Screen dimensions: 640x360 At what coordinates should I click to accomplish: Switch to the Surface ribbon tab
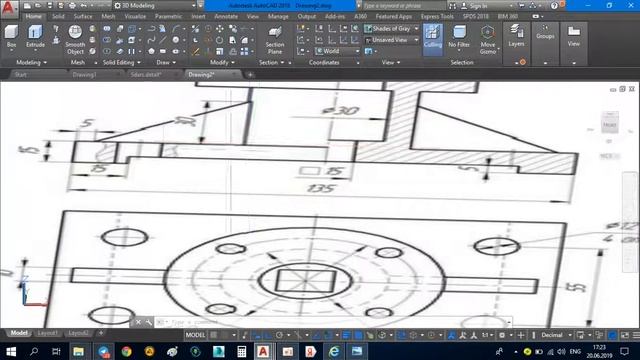[83, 16]
